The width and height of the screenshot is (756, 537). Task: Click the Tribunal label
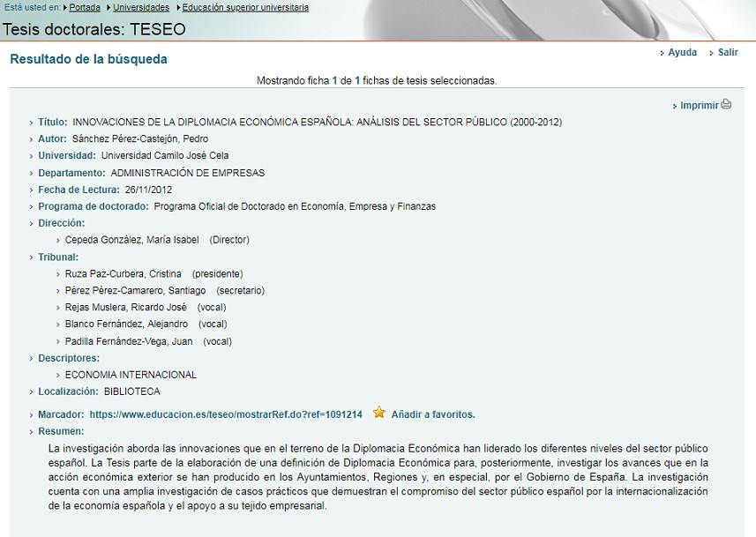coord(58,257)
